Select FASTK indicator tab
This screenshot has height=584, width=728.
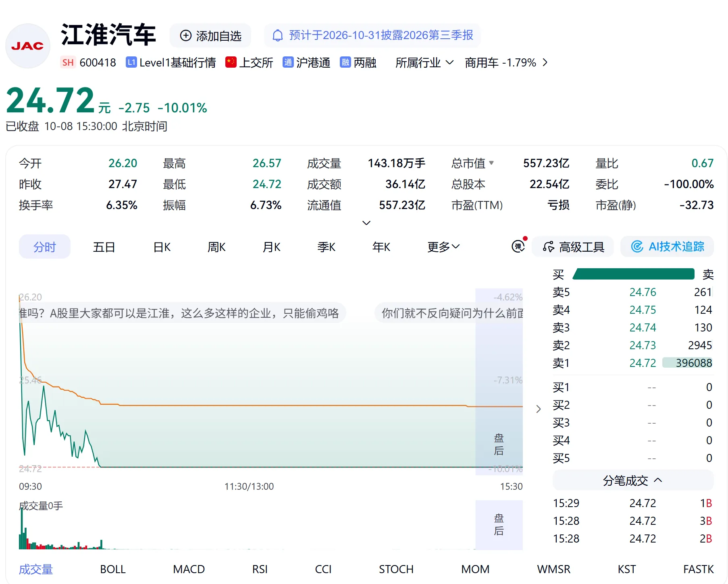pos(699,569)
